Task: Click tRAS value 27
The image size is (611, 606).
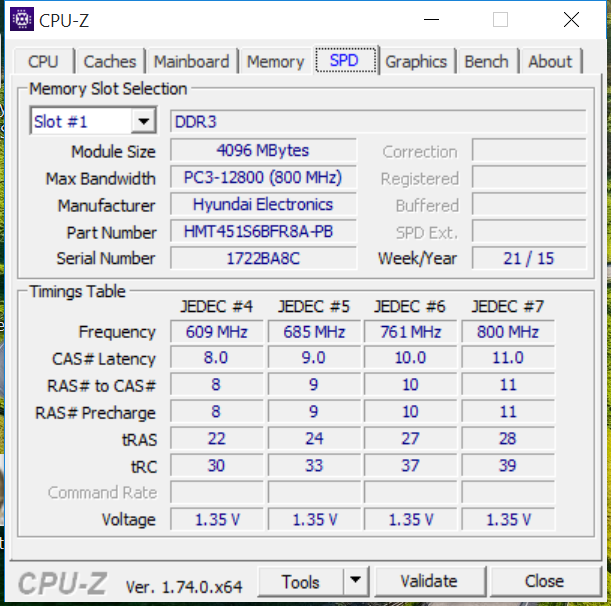Action: point(410,438)
